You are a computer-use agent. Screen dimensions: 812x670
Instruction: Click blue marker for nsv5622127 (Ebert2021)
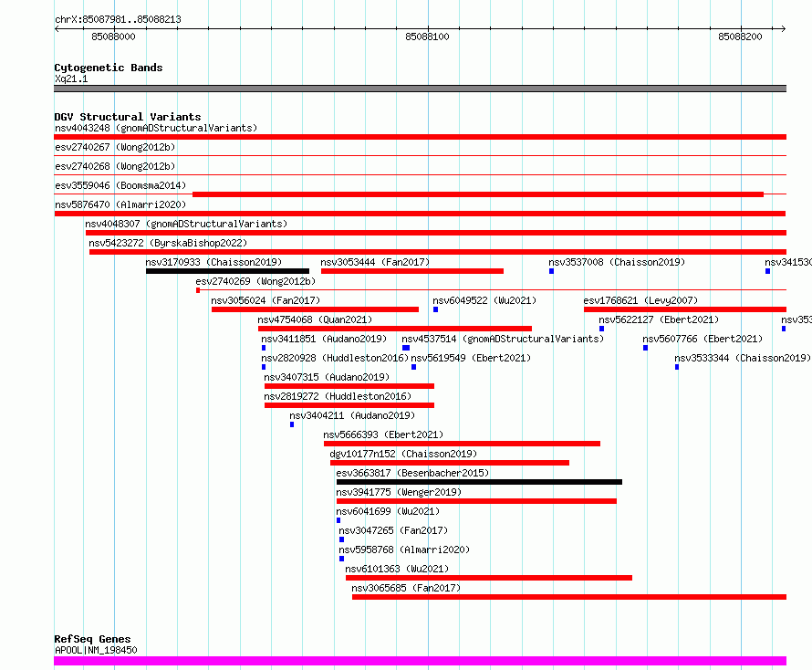coord(601,329)
